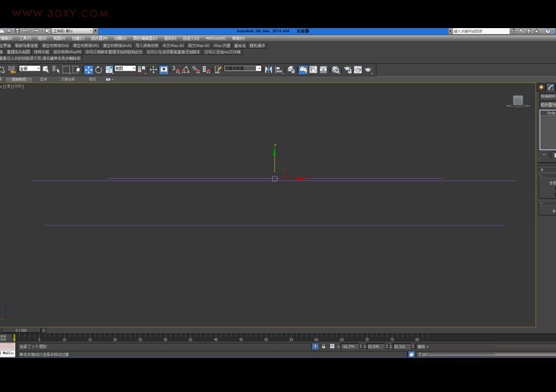The width and height of the screenshot is (556, 392).
Task: Toggle Isolate Selection in the status bar
Action: 315,346
